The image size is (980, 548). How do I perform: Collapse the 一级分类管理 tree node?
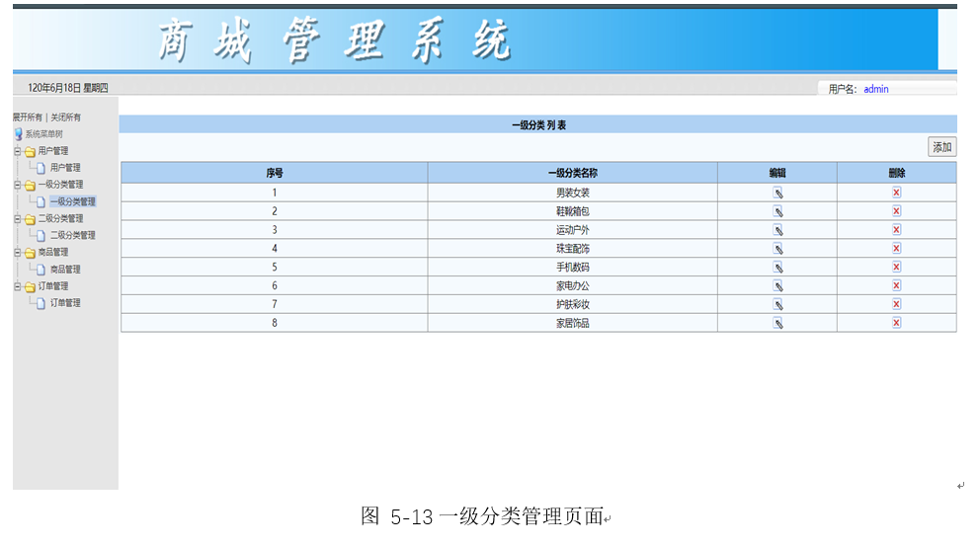coord(18,185)
